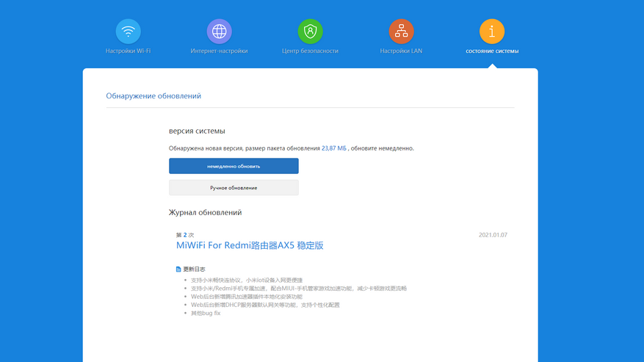Select the 其他bug fix changelog line
Screen dimensions: 644x362
point(206,313)
